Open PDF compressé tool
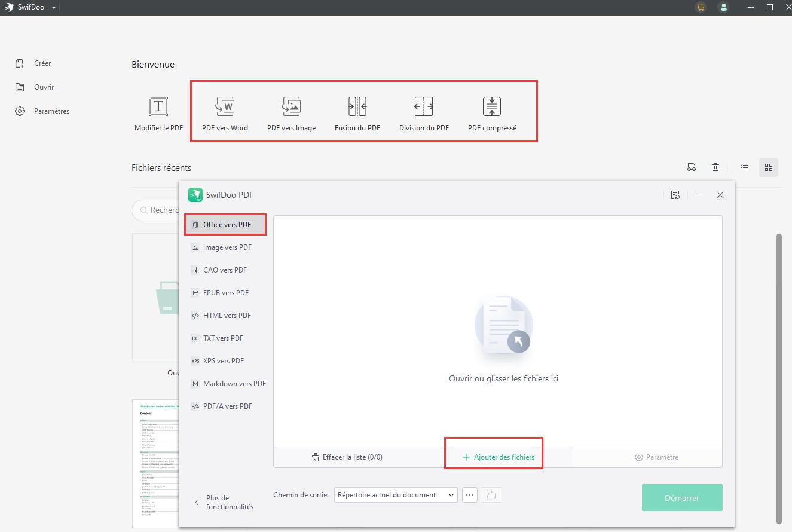The height and width of the screenshot is (532, 792). (492, 114)
